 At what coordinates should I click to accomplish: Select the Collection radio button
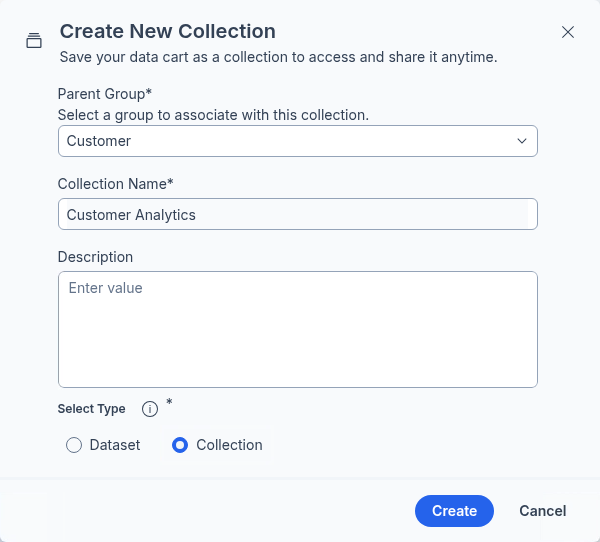180,445
